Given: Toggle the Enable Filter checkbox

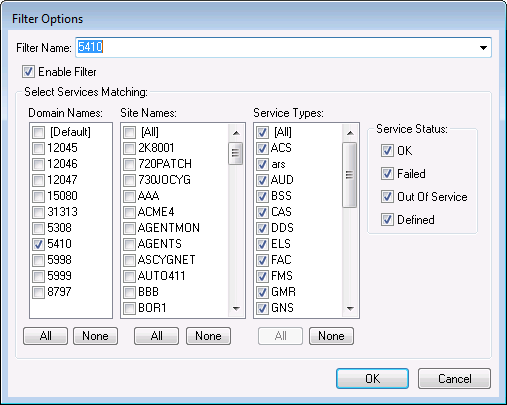Looking at the screenshot, I should pyautogui.click(x=28, y=72).
